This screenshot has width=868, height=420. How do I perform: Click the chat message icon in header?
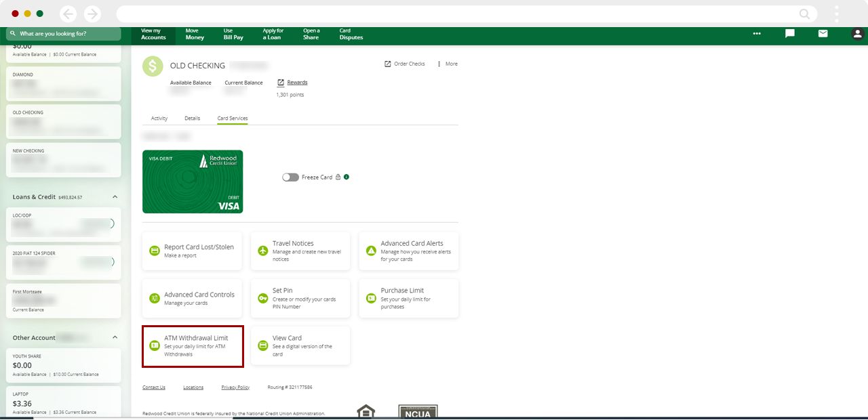(x=789, y=33)
